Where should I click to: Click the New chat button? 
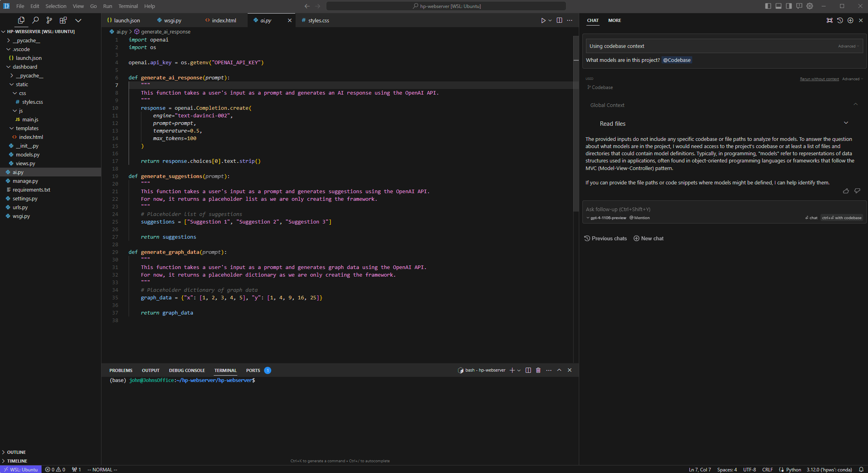click(x=649, y=238)
